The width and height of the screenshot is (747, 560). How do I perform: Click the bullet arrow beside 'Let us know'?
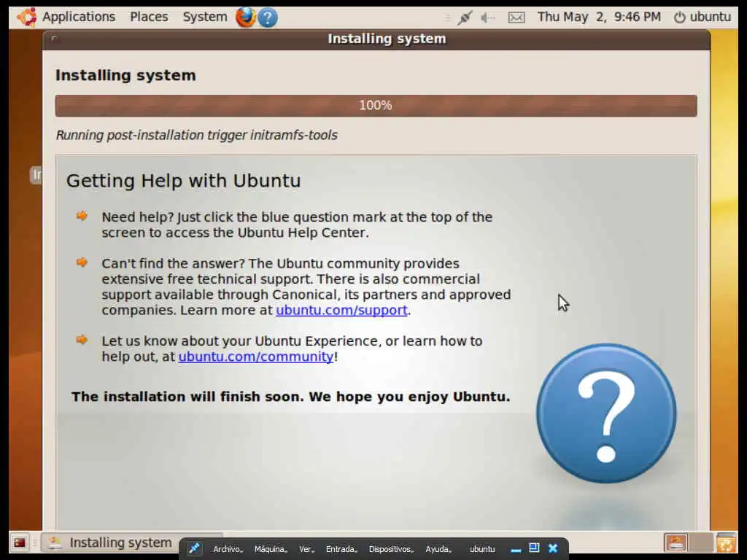coord(82,340)
